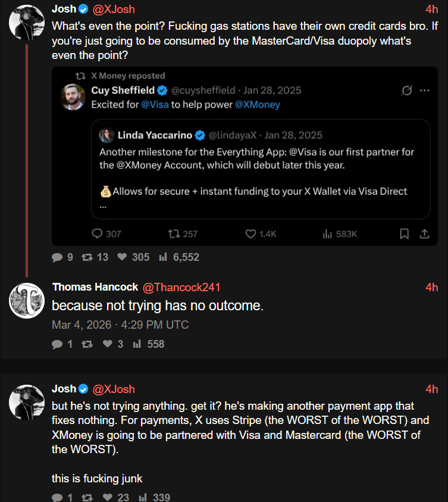Like Thomas Hancock's reply
Screen dimensions: 448x502
coord(108,344)
